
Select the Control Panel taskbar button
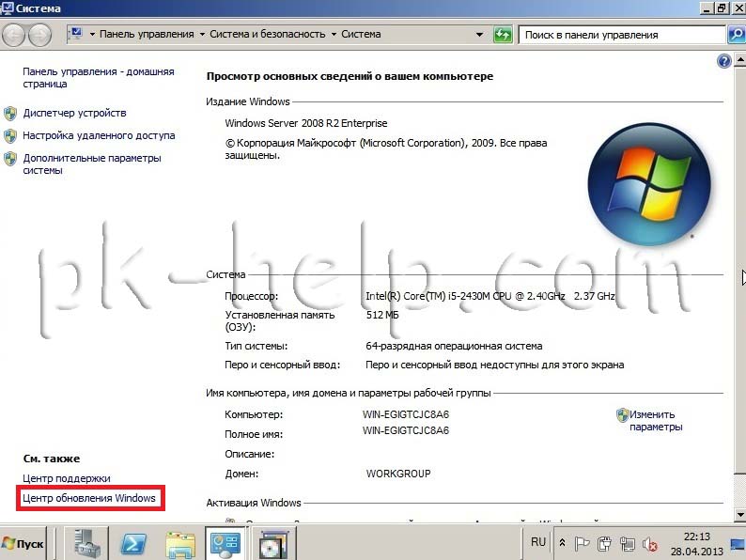pos(225,543)
